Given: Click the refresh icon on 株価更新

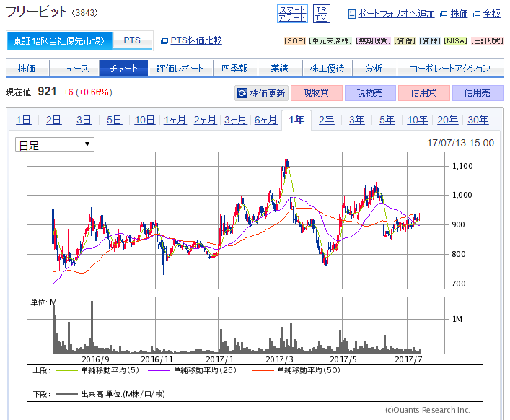Looking at the screenshot, I should click(242, 93).
